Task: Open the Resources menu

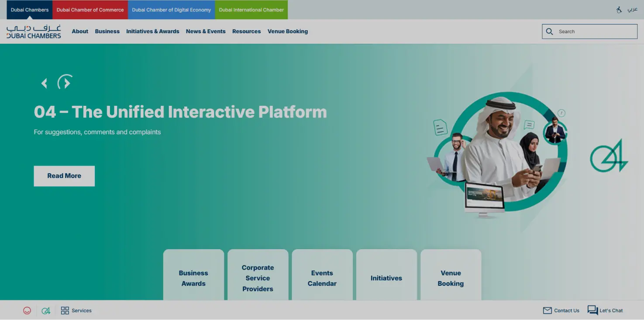Action: [x=247, y=31]
